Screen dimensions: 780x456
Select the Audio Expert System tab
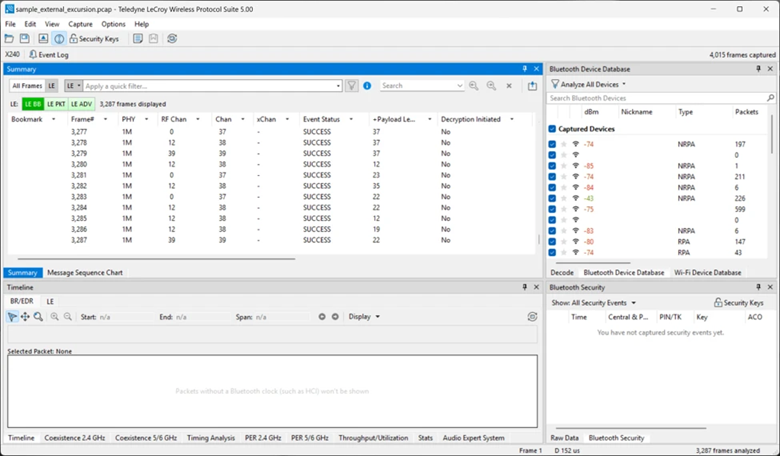[x=474, y=438]
